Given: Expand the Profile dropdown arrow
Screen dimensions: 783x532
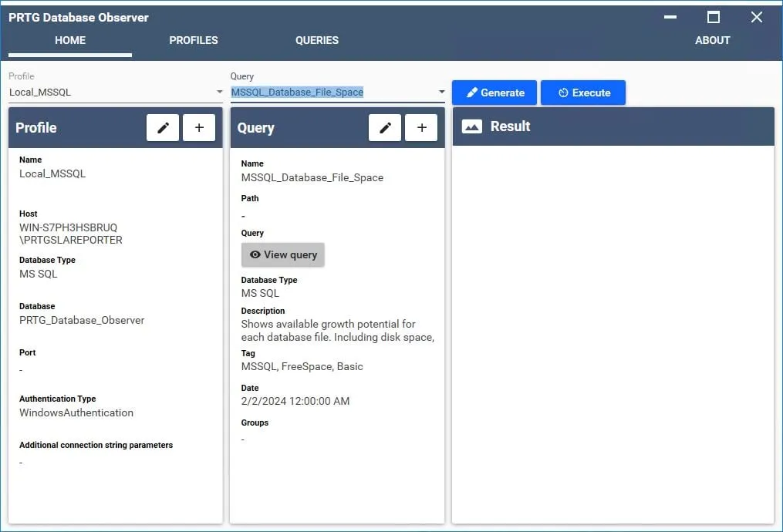Looking at the screenshot, I should 219,92.
